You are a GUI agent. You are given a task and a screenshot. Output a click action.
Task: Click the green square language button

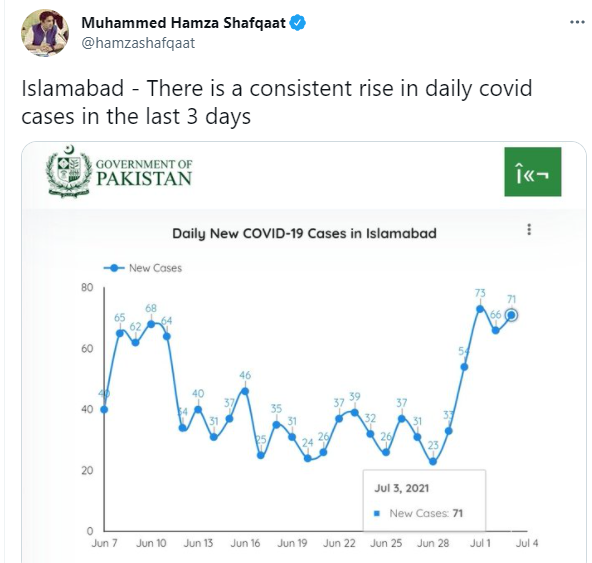(533, 172)
